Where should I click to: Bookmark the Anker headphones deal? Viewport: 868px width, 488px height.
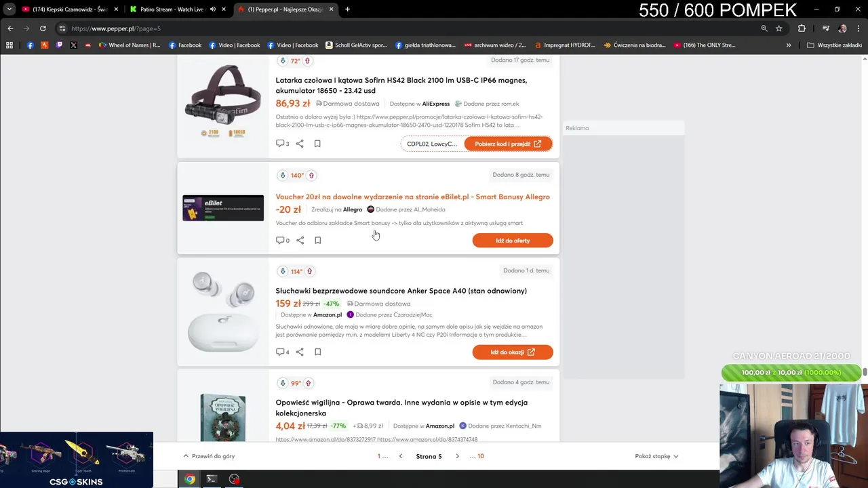coord(317,352)
